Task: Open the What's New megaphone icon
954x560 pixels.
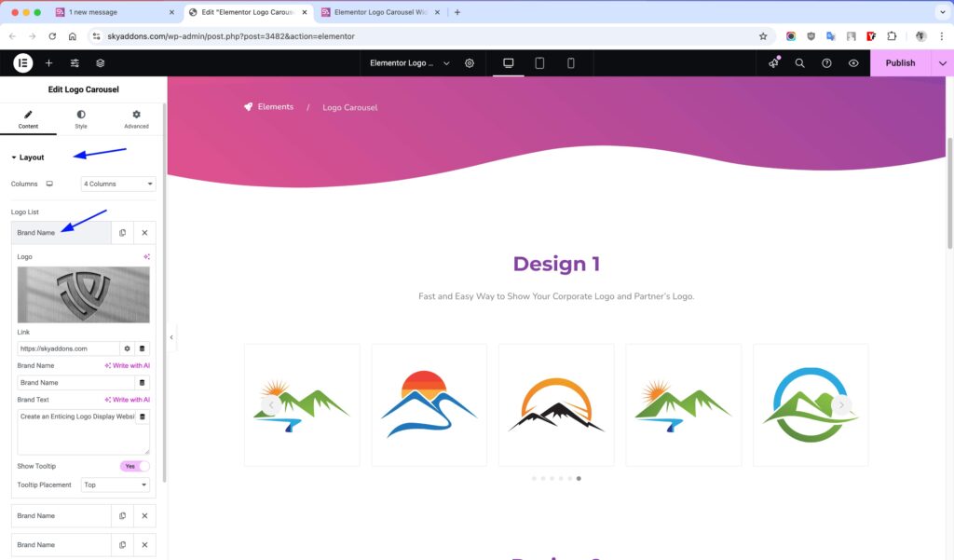Action: (773, 62)
